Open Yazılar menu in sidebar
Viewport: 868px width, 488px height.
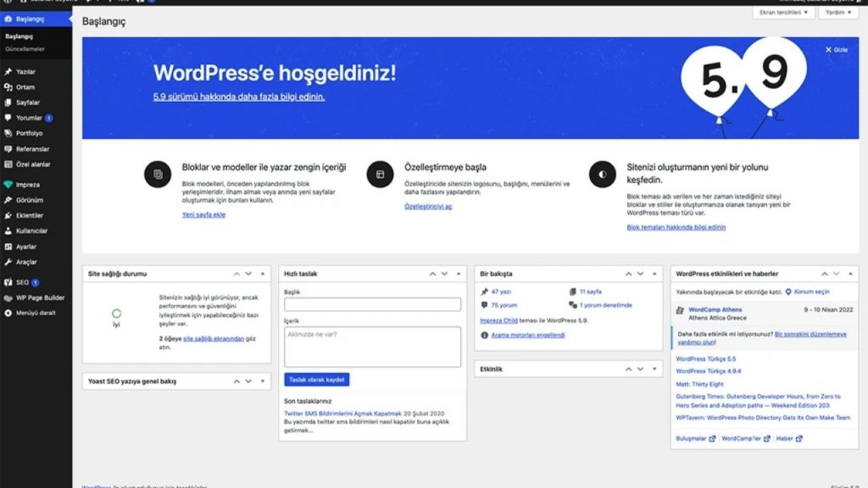pyautogui.click(x=25, y=72)
